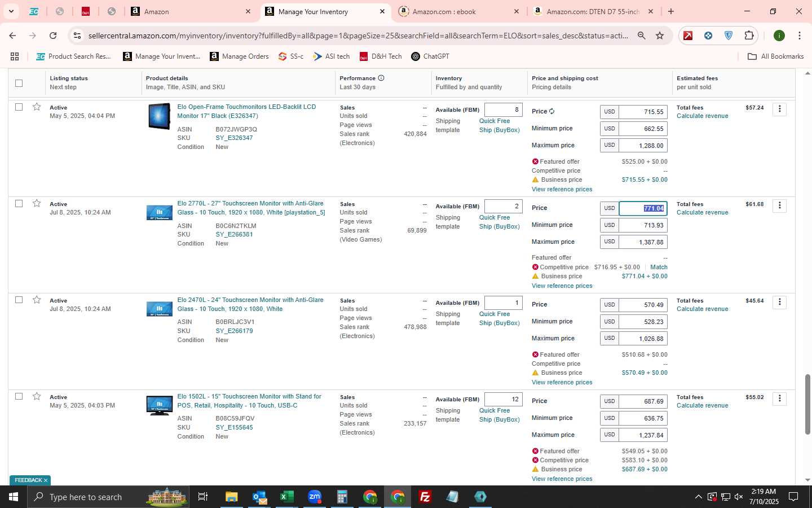This screenshot has width=812, height=508.
Task: Click the Business price $687.69 + $0.00
Action: pyautogui.click(x=645, y=469)
